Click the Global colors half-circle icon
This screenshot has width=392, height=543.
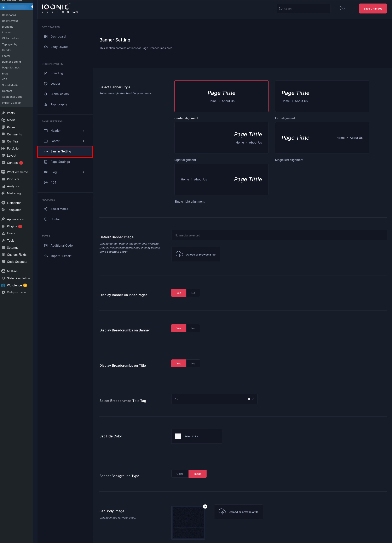pos(46,94)
